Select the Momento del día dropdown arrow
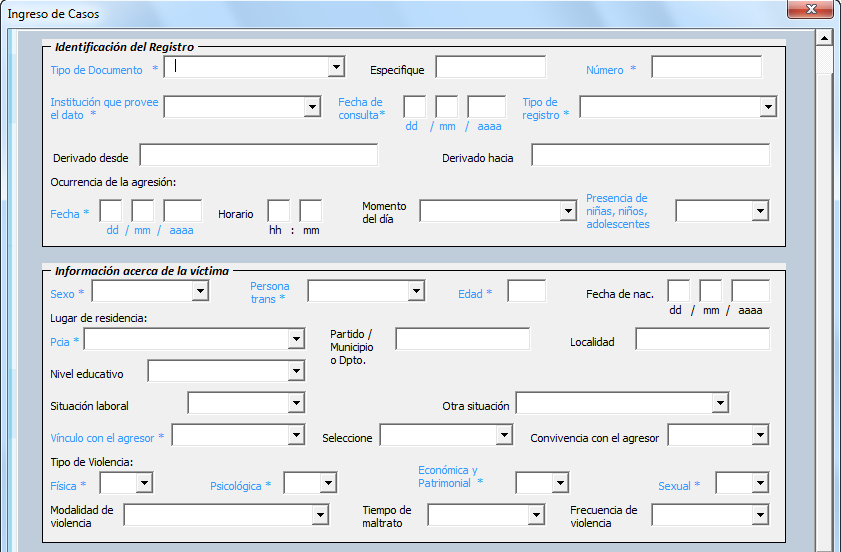The width and height of the screenshot is (841, 552). point(568,211)
